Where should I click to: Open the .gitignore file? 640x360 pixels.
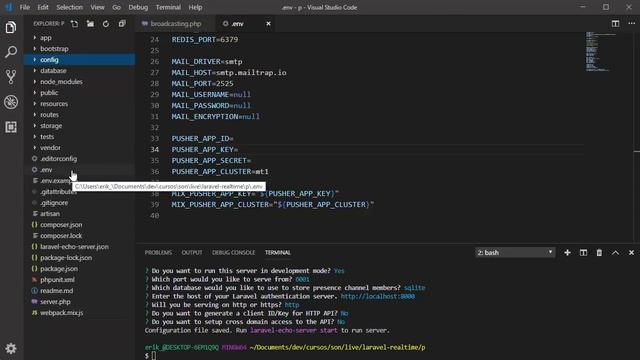(x=80, y=203)
